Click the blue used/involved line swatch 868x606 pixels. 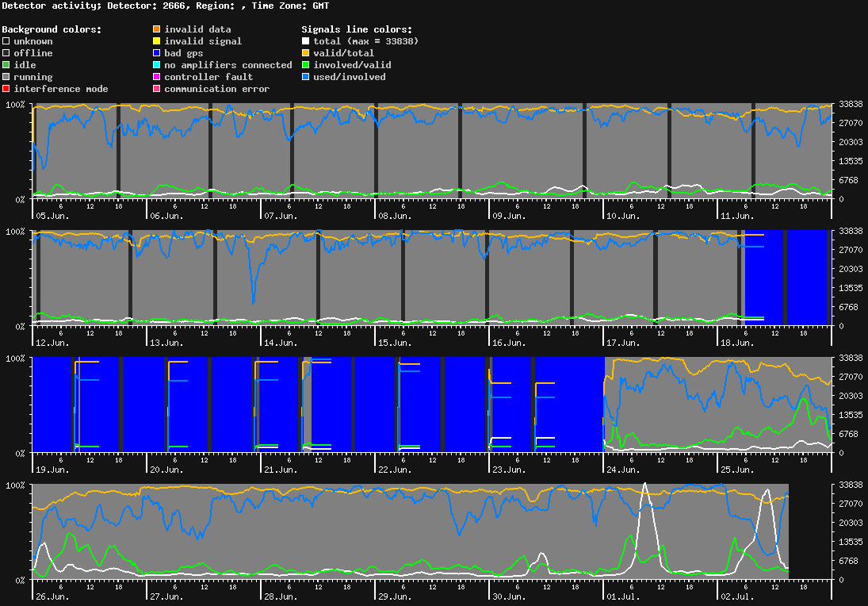click(305, 77)
